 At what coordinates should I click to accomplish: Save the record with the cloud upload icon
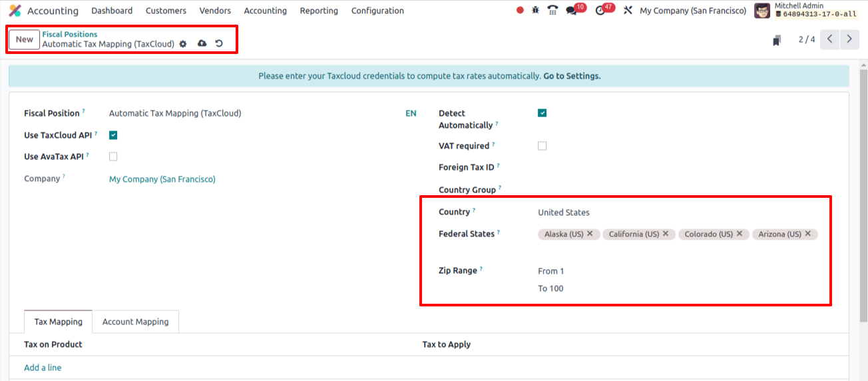[202, 44]
